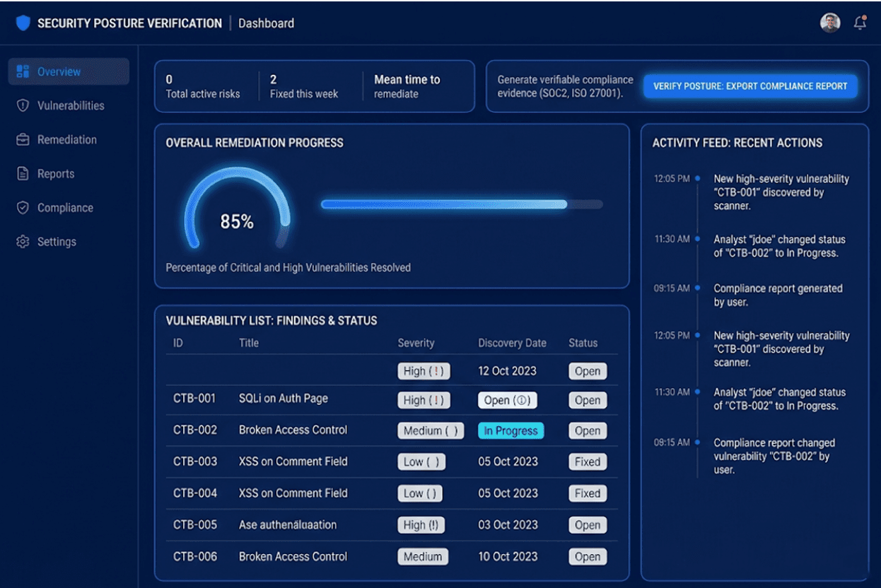Click the Medium severity badge for CTB-006

click(x=423, y=557)
